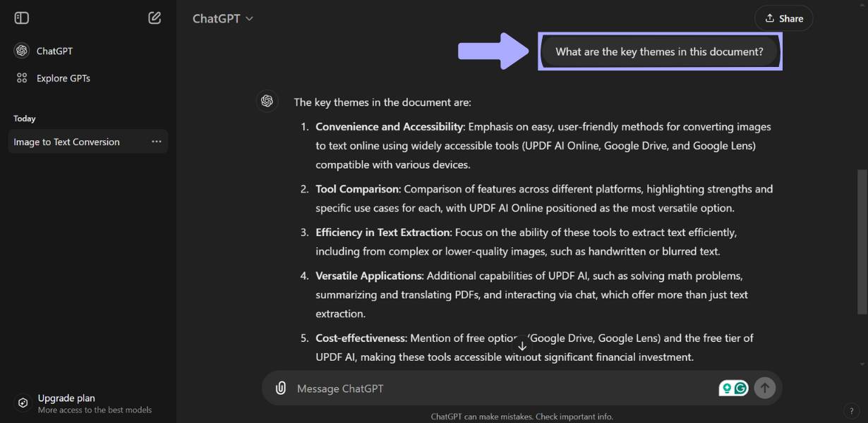Viewport: 868px width, 423px height.
Task: Click the green lightbulb extension icon
Action: point(726,388)
